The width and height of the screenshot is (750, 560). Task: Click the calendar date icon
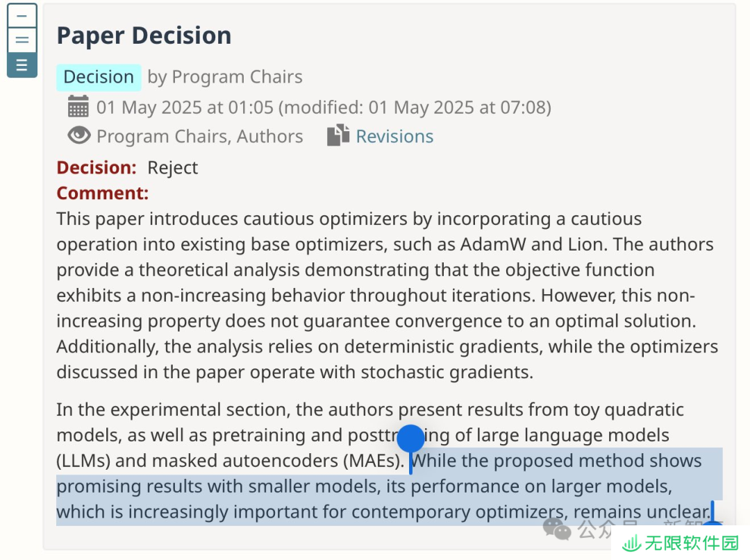click(78, 107)
